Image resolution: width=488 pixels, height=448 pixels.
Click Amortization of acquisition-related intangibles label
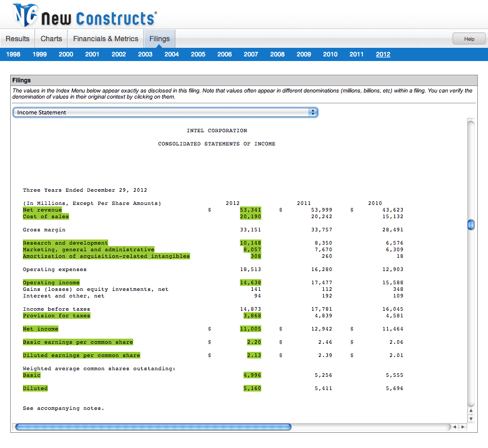(106, 256)
